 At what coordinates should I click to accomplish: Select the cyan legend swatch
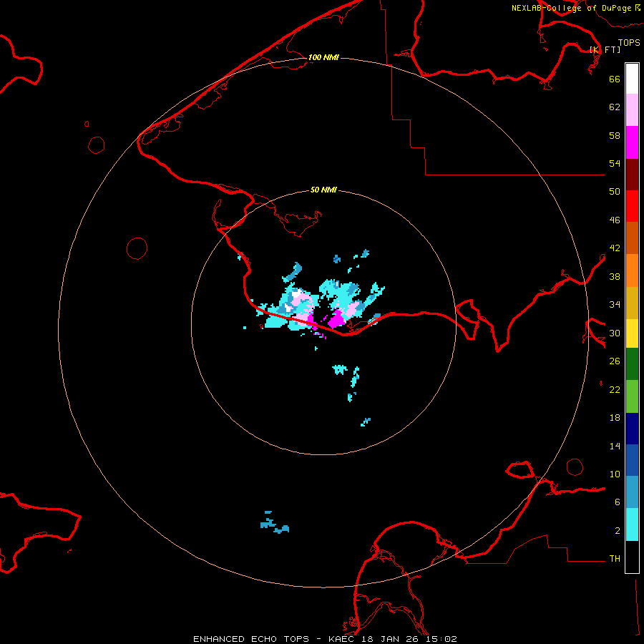coord(632,525)
